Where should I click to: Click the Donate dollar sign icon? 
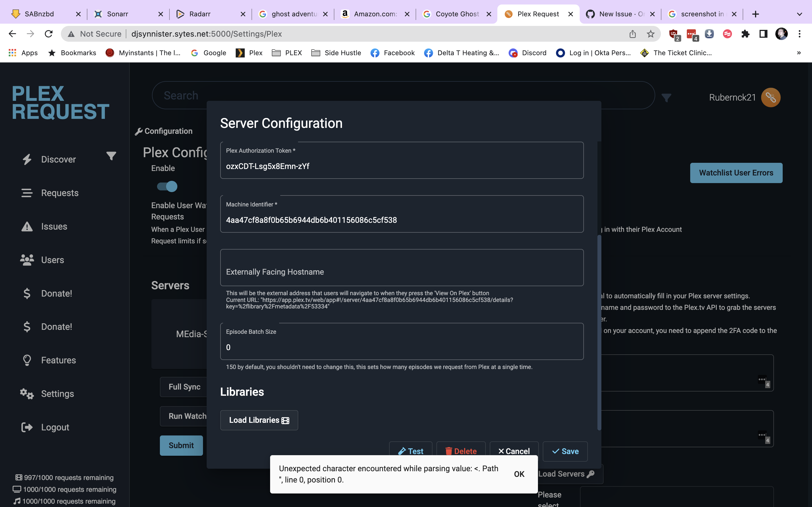(27, 293)
